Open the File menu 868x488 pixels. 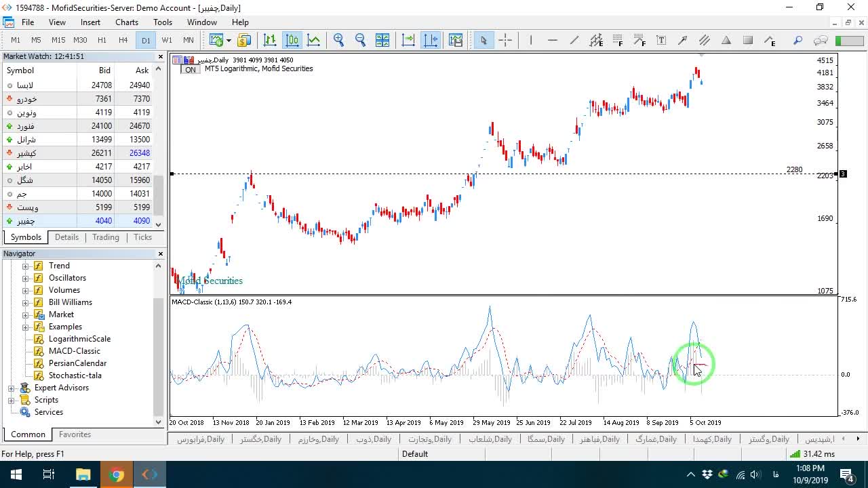[28, 22]
